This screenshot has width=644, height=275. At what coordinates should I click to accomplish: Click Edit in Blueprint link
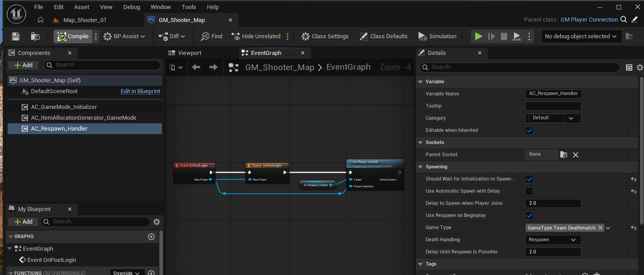tap(140, 91)
